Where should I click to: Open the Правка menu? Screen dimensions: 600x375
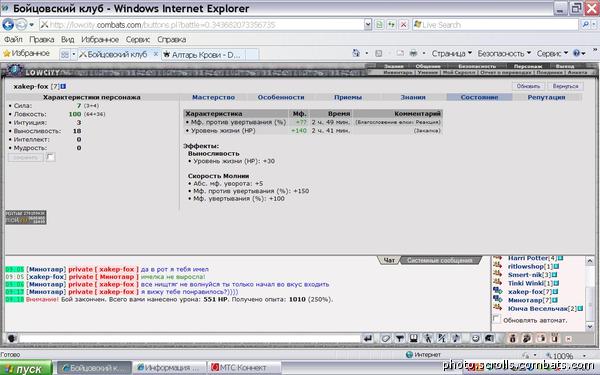tap(42, 39)
